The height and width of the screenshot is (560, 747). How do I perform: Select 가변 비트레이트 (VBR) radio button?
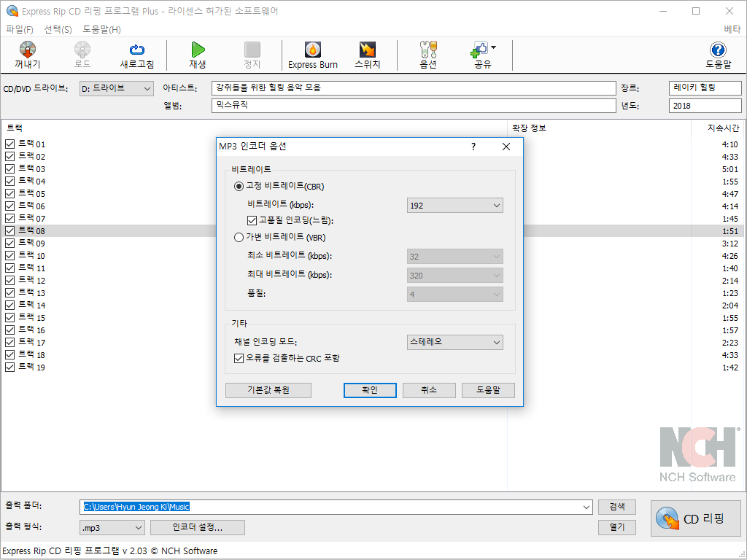tap(239, 237)
